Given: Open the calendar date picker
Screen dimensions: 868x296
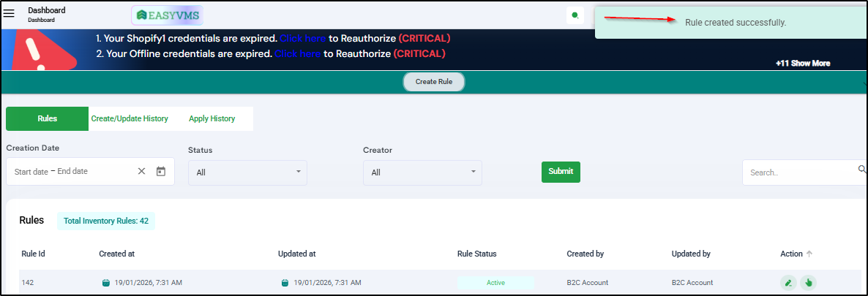Looking at the screenshot, I should tap(161, 171).
